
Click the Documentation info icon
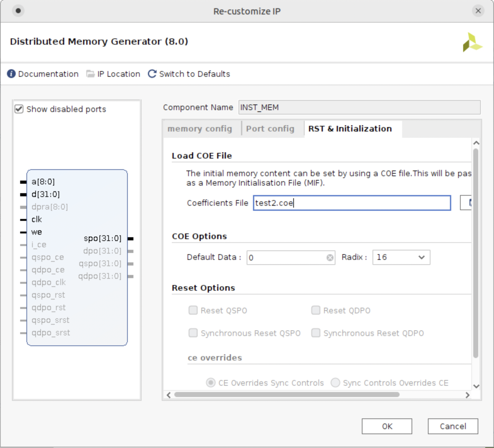(11, 74)
